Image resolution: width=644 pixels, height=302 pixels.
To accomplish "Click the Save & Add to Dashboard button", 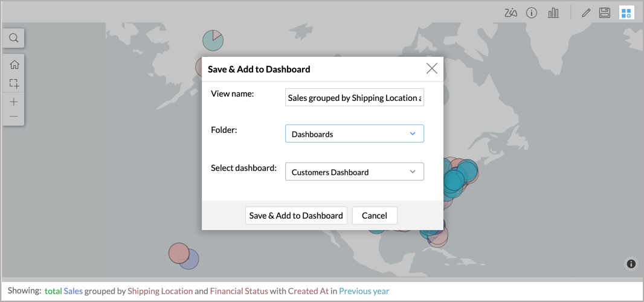I will point(296,216).
